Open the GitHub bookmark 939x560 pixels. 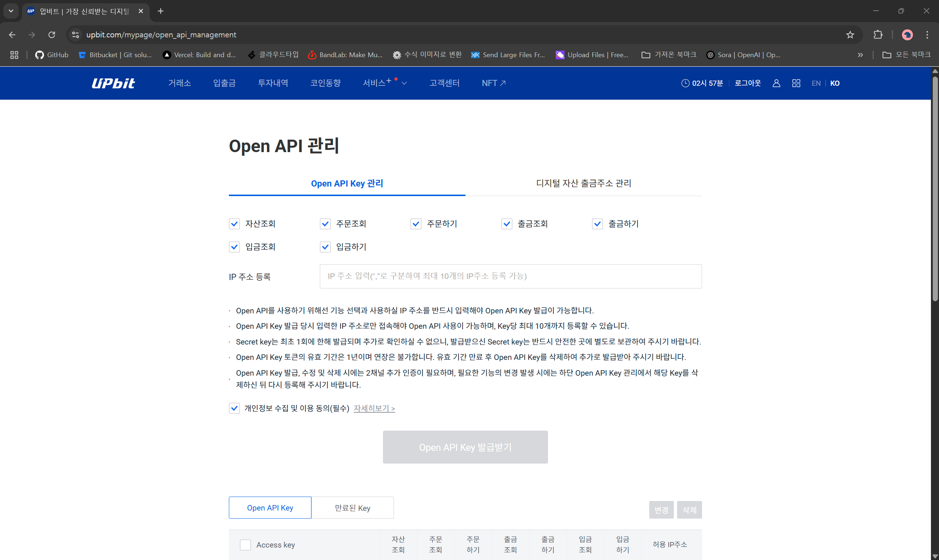click(x=52, y=55)
